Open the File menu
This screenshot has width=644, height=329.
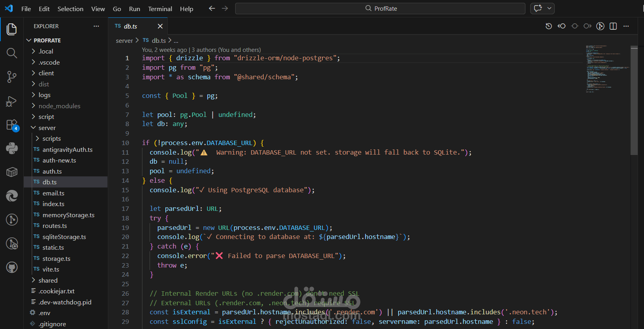pos(26,9)
